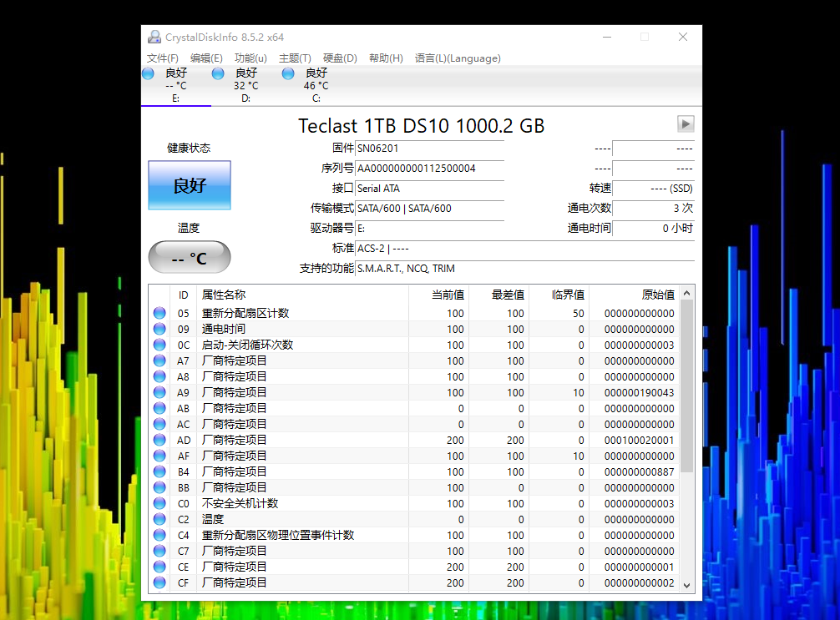This screenshot has height=620, width=840.
Task: Click the status orb for attribute C7
Action: tap(159, 551)
